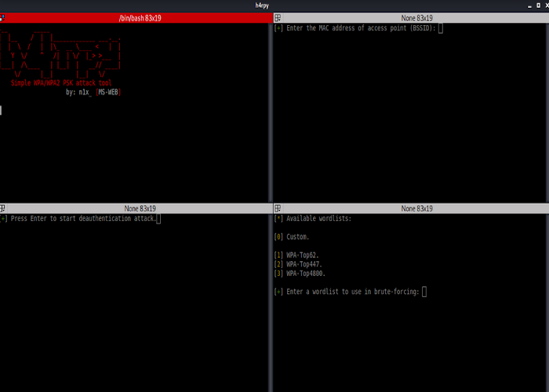Select the red /bin/bash 83x19 title bar
The height and width of the screenshot is (392, 549).
coord(139,18)
